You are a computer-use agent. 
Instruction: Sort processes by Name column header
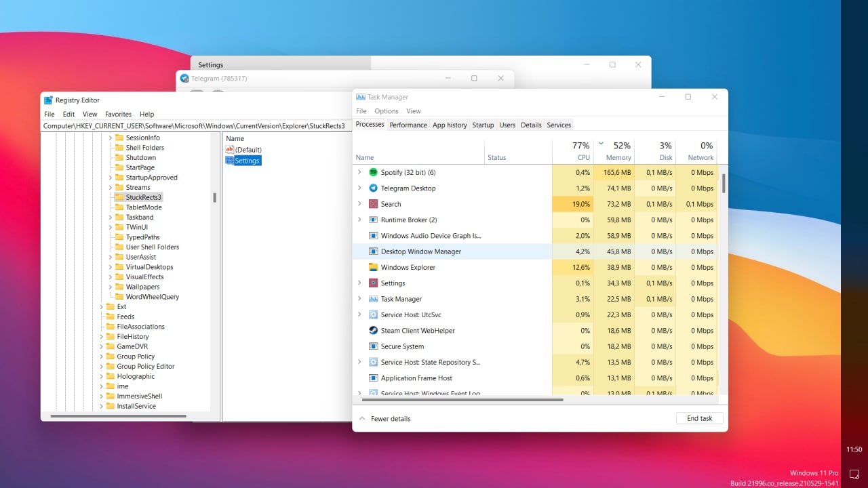coord(418,151)
